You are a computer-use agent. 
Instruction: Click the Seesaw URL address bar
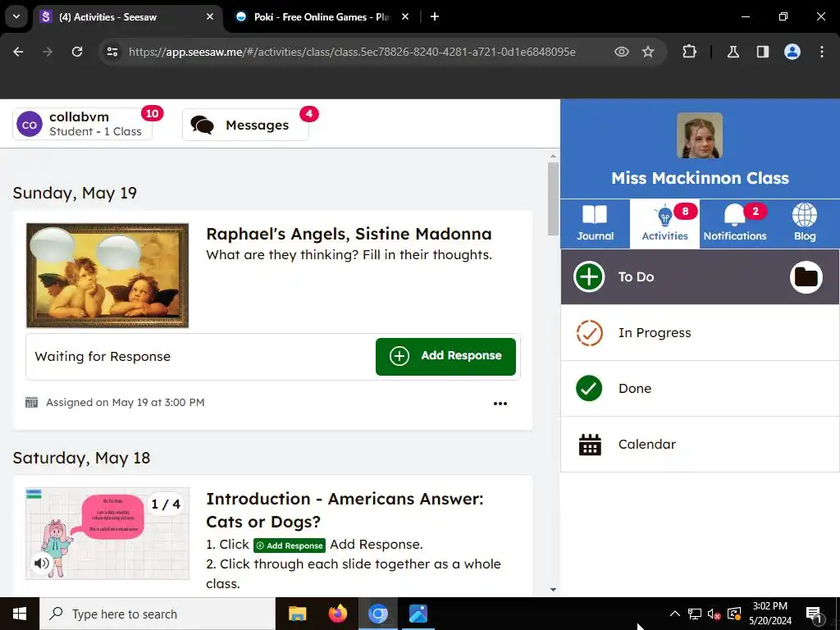tap(352, 52)
